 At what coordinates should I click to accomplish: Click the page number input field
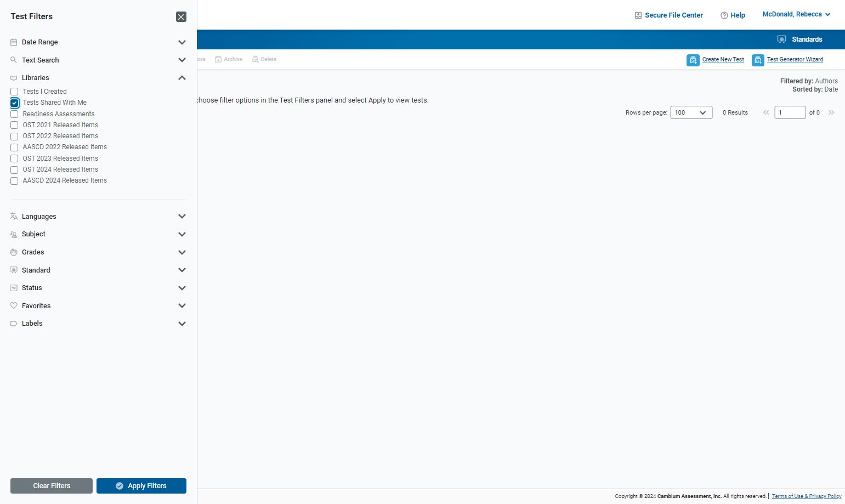790,112
